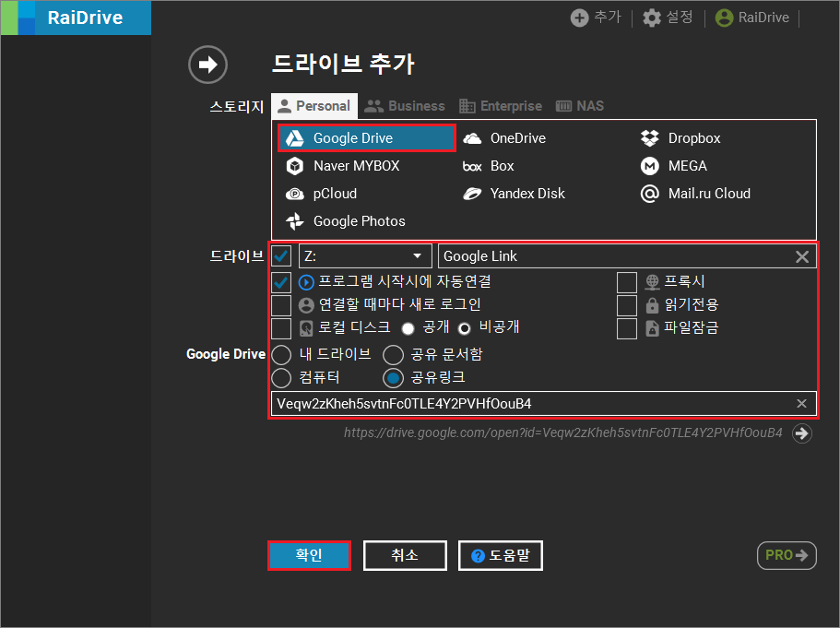Open 설정 gear icon

point(651,18)
